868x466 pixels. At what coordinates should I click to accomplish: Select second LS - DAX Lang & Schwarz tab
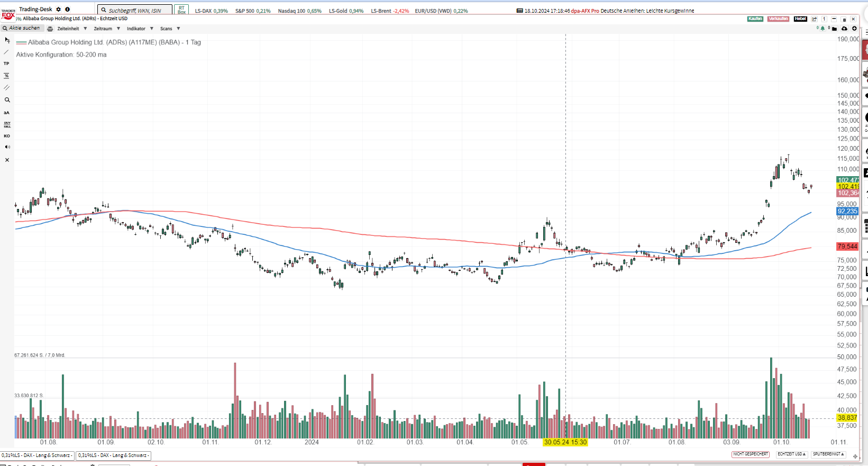(114, 455)
